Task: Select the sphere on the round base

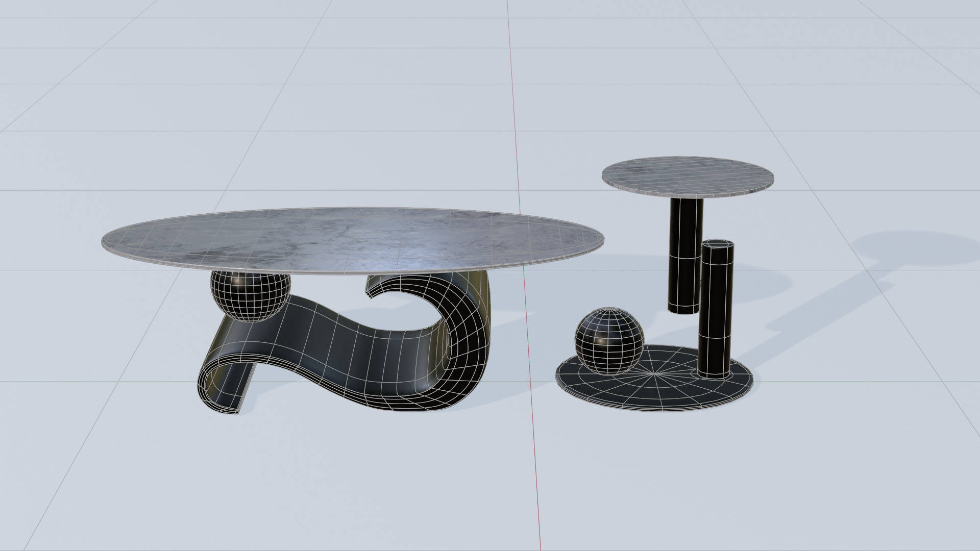Action: point(609,340)
